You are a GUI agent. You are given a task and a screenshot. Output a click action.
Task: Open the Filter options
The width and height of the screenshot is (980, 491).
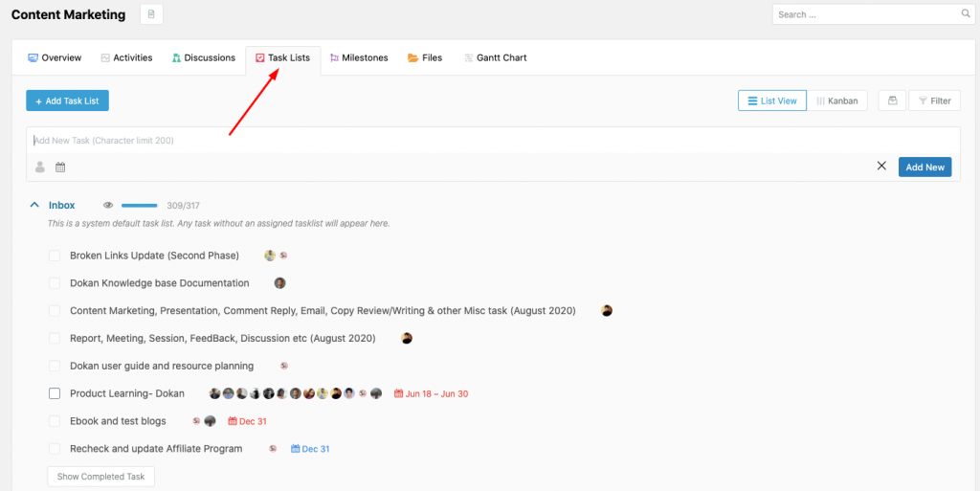click(934, 100)
